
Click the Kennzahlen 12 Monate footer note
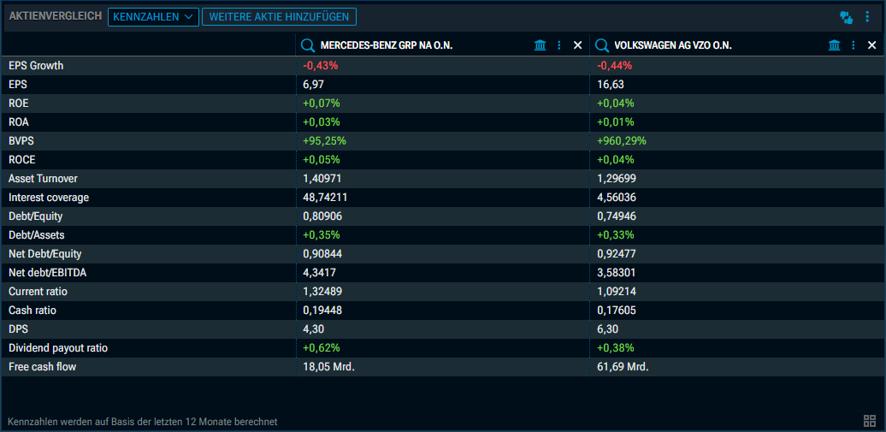click(x=142, y=422)
